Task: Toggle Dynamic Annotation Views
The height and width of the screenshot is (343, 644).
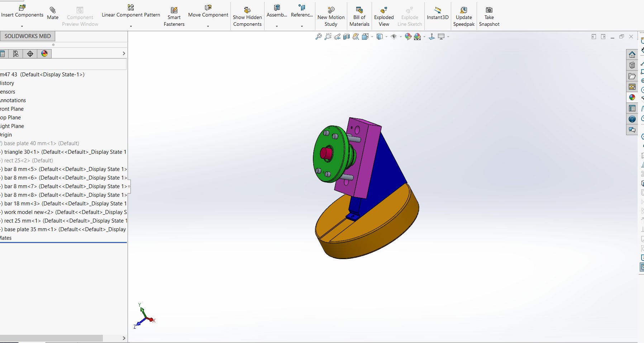Action: [x=356, y=37]
